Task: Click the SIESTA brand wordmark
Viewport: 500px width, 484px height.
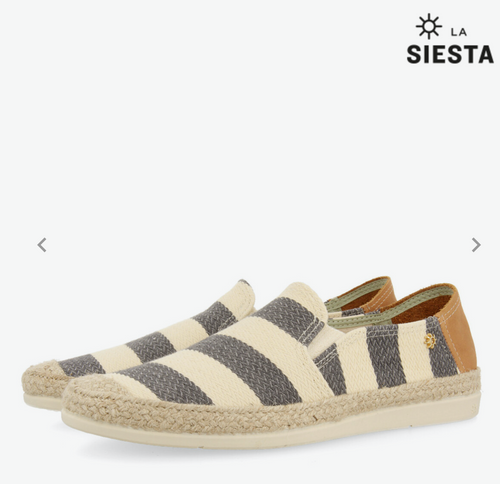Action: click(450, 54)
